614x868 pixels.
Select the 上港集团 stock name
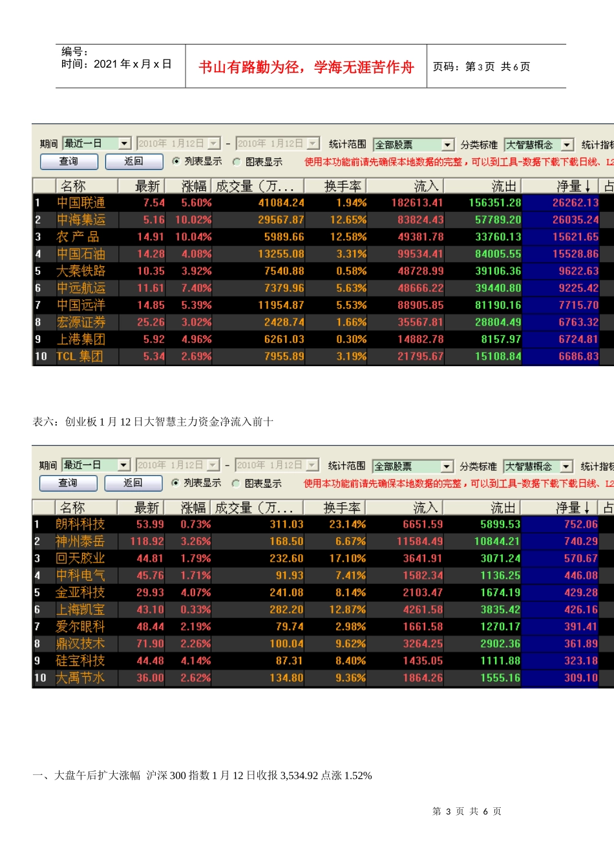(x=81, y=339)
